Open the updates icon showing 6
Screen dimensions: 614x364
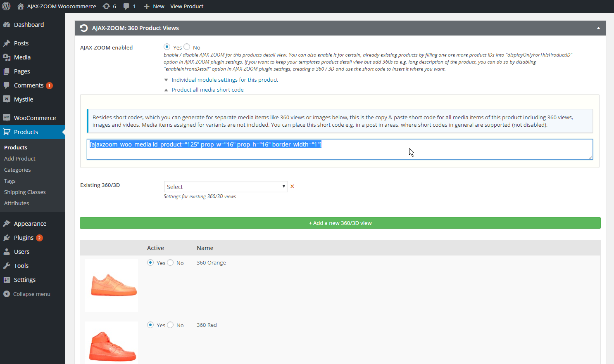[106, 6]
